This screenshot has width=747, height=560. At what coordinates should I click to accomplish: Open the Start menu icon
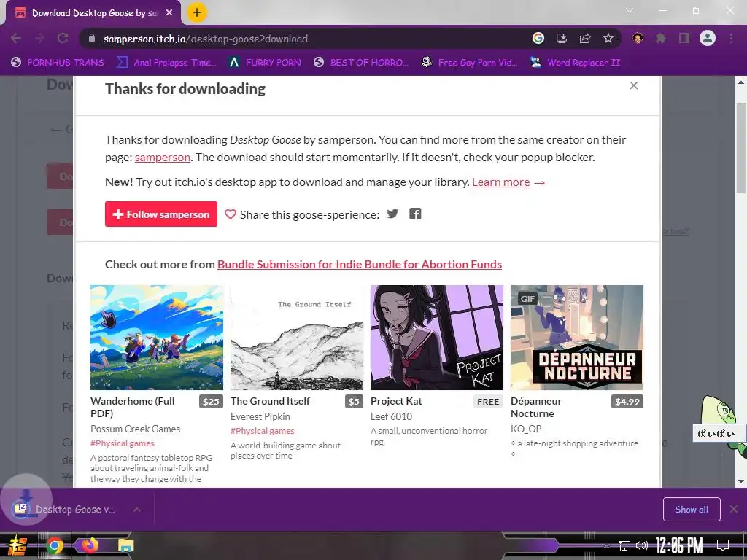pyautogui.click(x=18, y=545)
